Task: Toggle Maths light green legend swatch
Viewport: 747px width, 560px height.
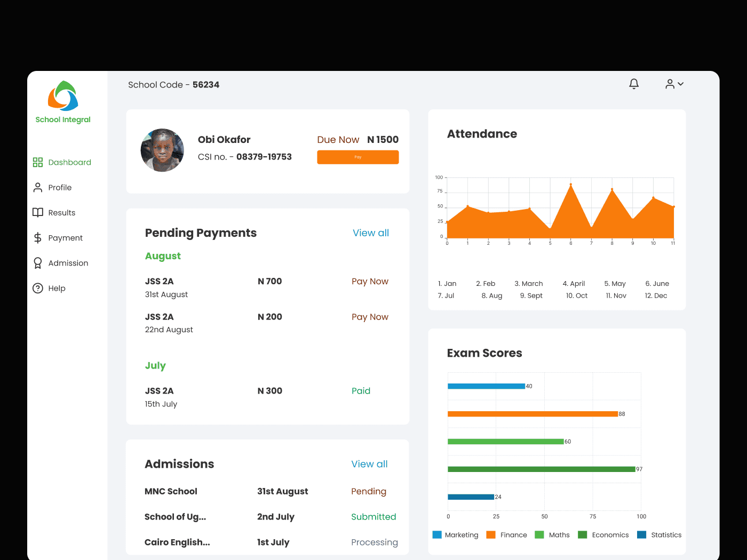Action: coord(539,534)
